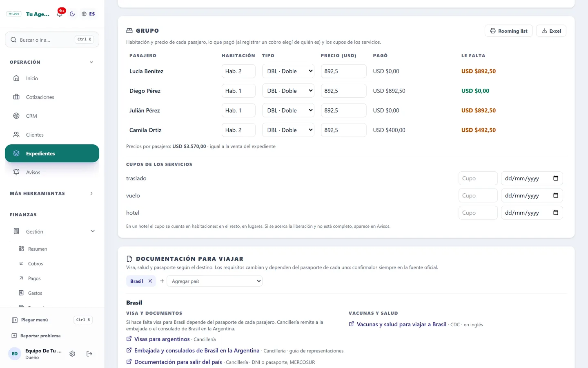The height and width of the screenshot is (368, 588).
Task: Export the group with the Excel button
Action: (551, 31)
